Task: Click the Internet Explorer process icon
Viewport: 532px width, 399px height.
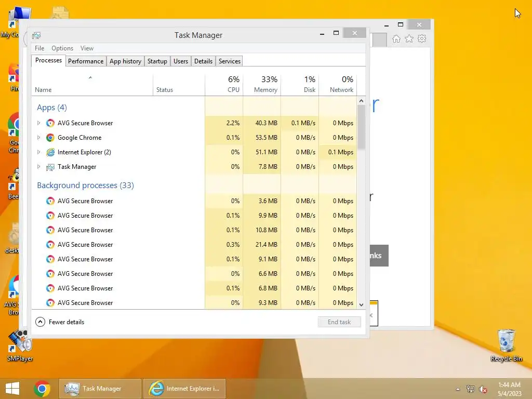Action: point(50,152)
